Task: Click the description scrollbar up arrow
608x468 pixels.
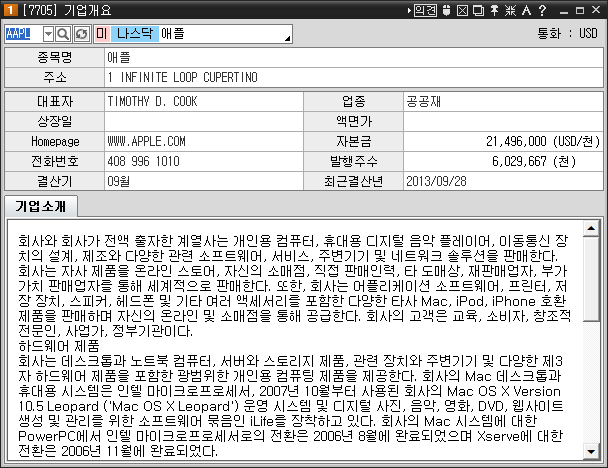Action: click(x=591, y=228)
